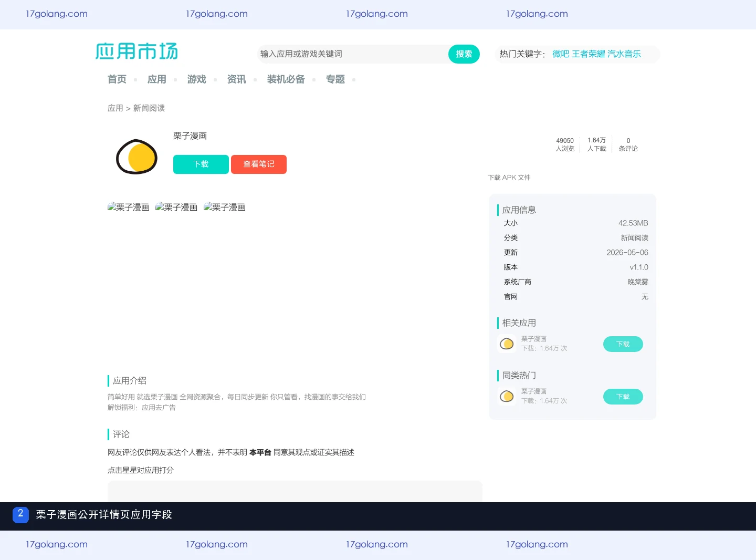Click the 0 条评论 counter
Screen dimensions: 756x560
[628, 144]
